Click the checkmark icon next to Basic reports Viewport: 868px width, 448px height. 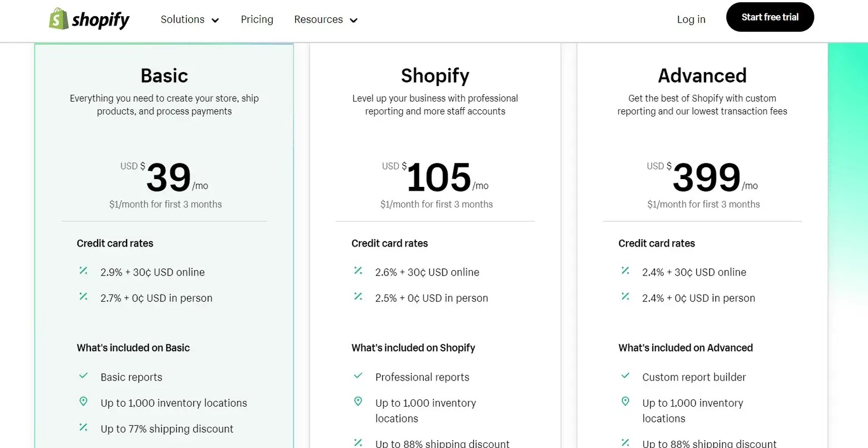pyautogui.click(x=83, y=375)
